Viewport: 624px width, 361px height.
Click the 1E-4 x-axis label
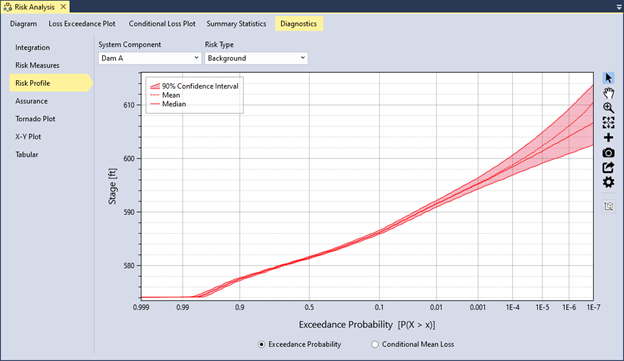click(513, 307)
